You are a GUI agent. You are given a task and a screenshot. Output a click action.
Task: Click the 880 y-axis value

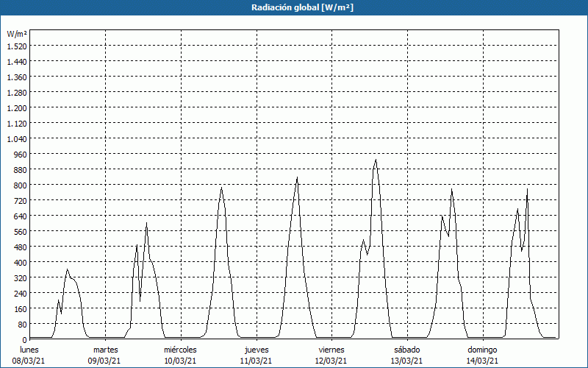pos(21,170)
